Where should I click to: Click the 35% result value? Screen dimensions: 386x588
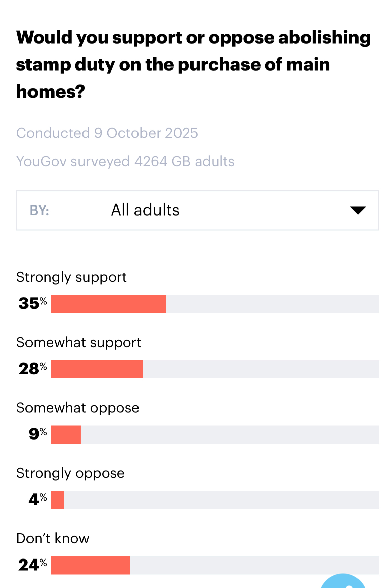click(33, 303)
